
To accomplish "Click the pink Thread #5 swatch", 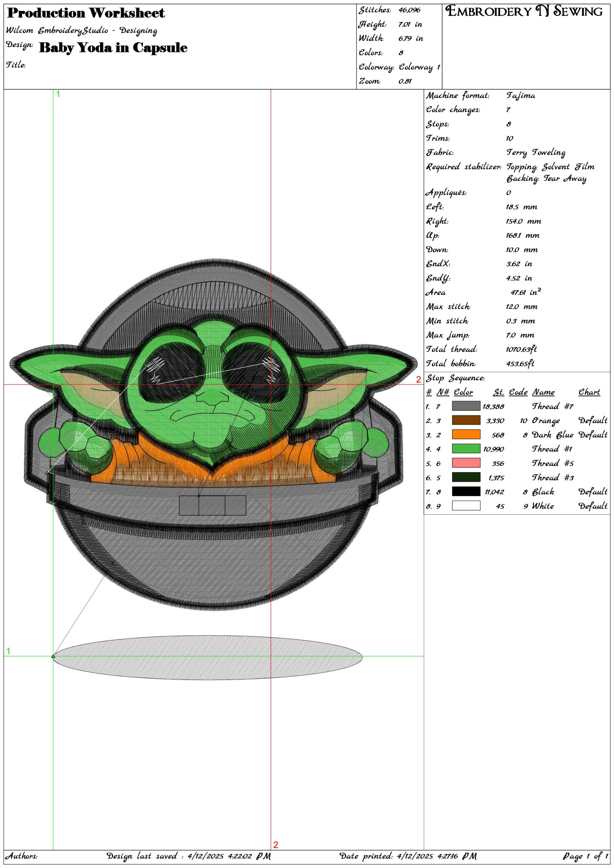I will point(466,463).
